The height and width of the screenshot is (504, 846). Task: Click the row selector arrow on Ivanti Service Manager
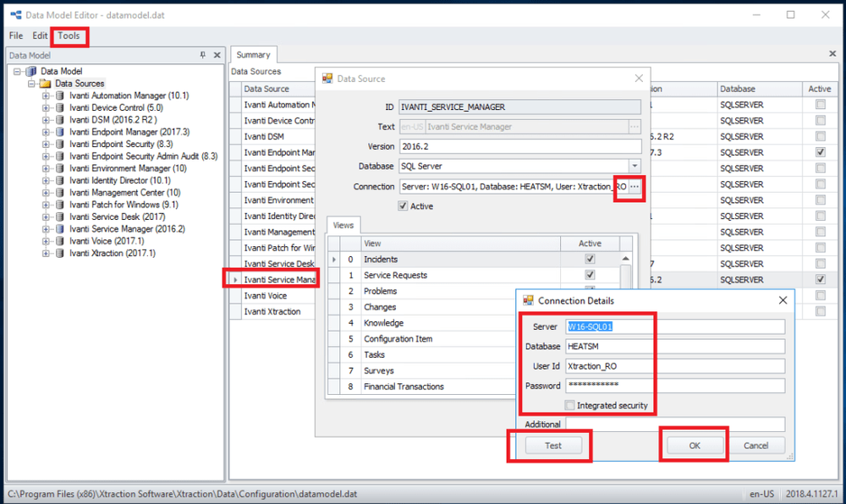pos(237,279)
